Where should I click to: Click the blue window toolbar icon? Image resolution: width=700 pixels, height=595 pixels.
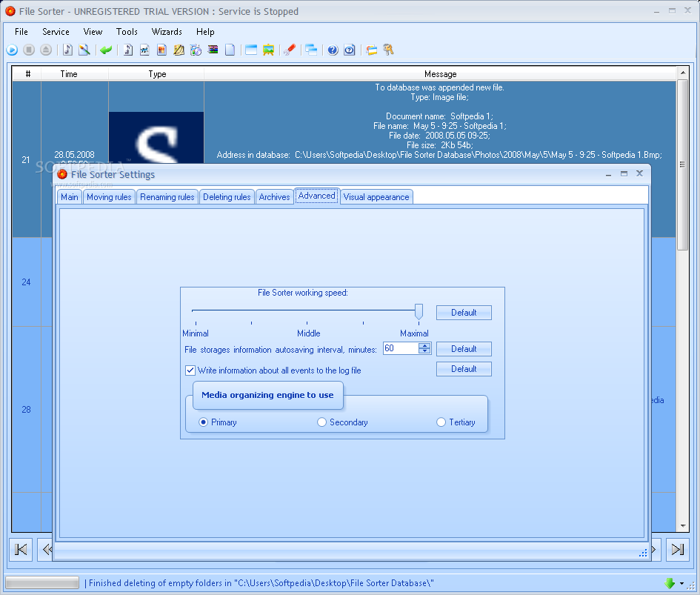click(251, 50)
